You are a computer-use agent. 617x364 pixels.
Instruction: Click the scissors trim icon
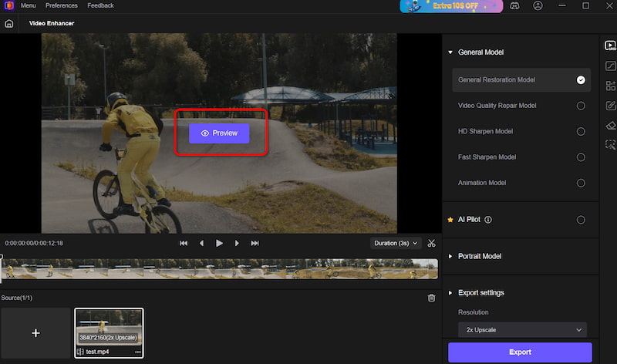430,243
